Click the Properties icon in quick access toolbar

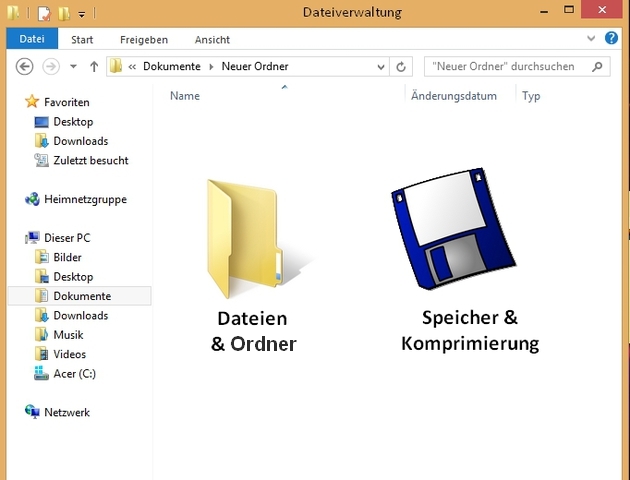coord(44,14)
